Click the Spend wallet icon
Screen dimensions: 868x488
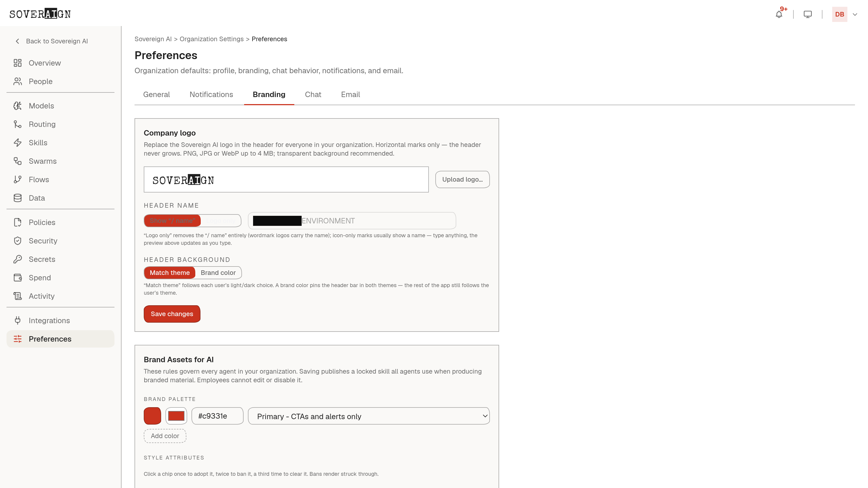pyautogui.click(x=18, y=278)
